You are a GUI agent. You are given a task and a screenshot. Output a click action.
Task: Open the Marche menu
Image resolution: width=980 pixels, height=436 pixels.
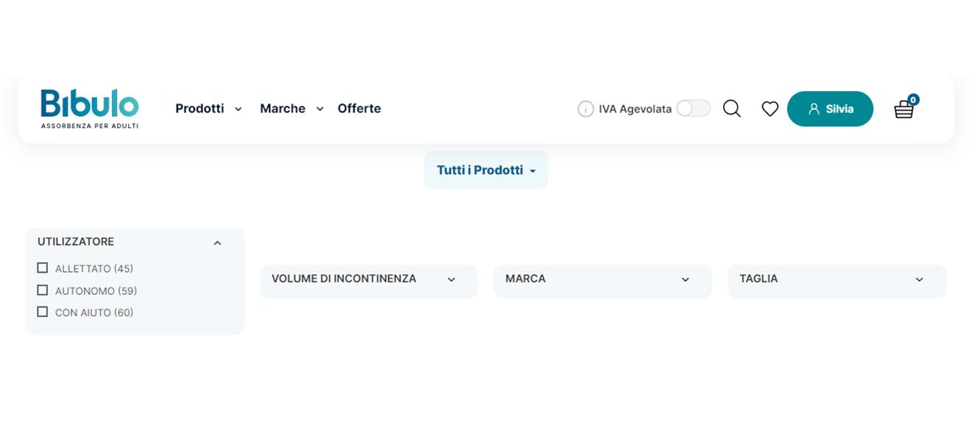pos(291,109)
